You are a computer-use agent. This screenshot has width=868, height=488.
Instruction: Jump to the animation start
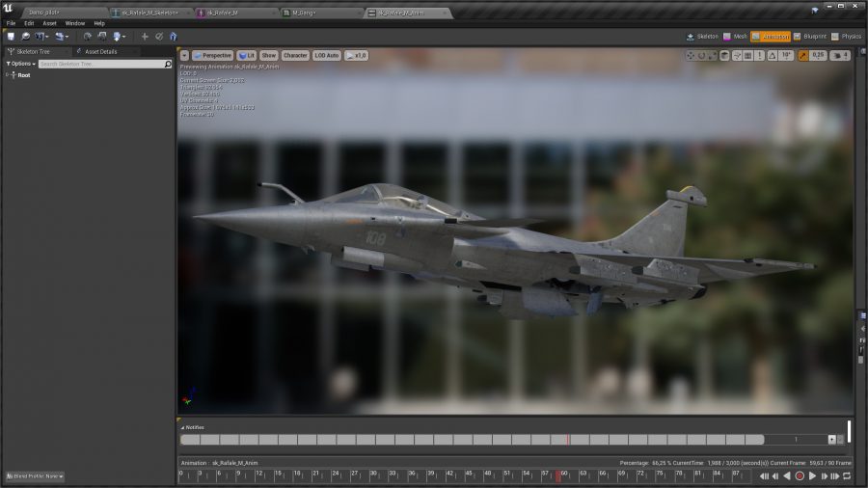click(764, 475)
